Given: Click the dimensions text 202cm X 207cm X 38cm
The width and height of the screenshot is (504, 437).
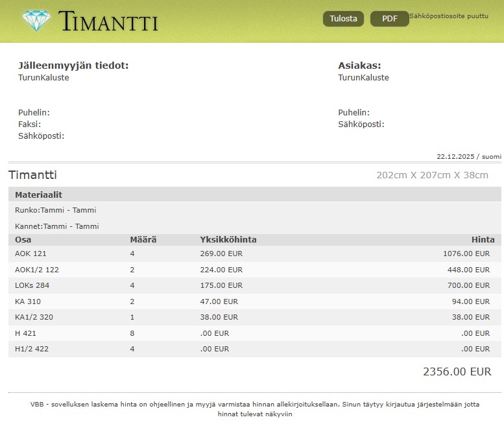Looking at the screenshot, I should point(432,175).
